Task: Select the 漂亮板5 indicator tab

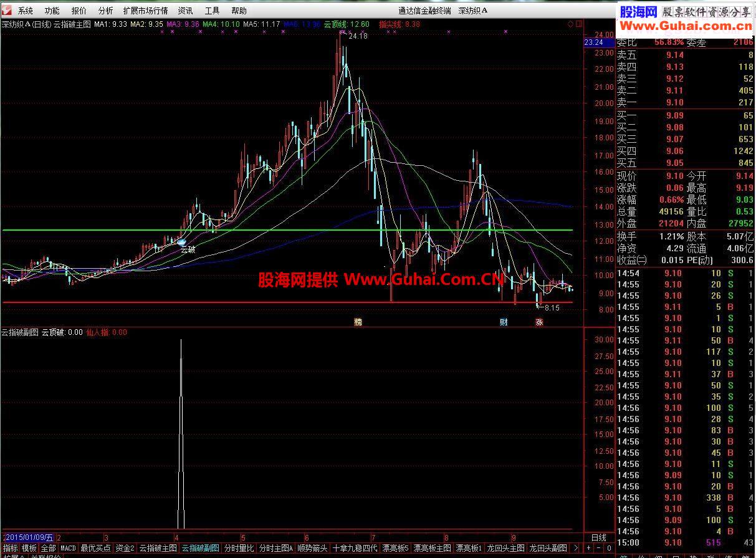Action: tap(396, 548)
